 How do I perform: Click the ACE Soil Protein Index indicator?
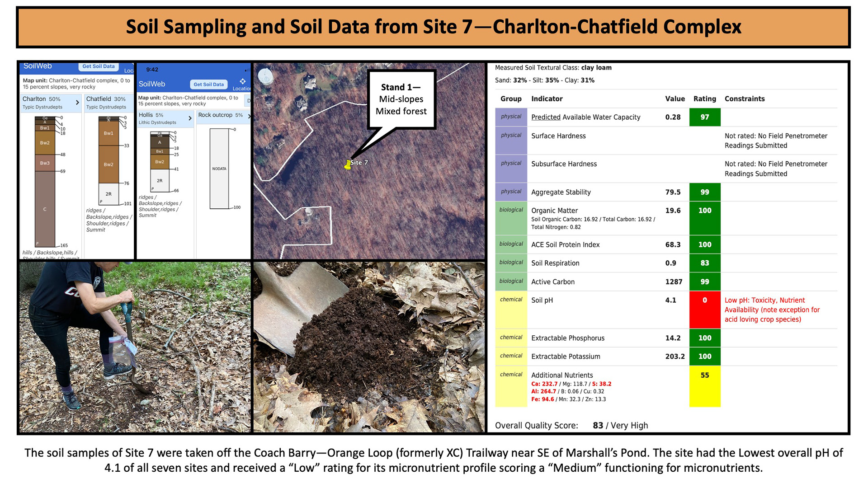coord(565,244)
